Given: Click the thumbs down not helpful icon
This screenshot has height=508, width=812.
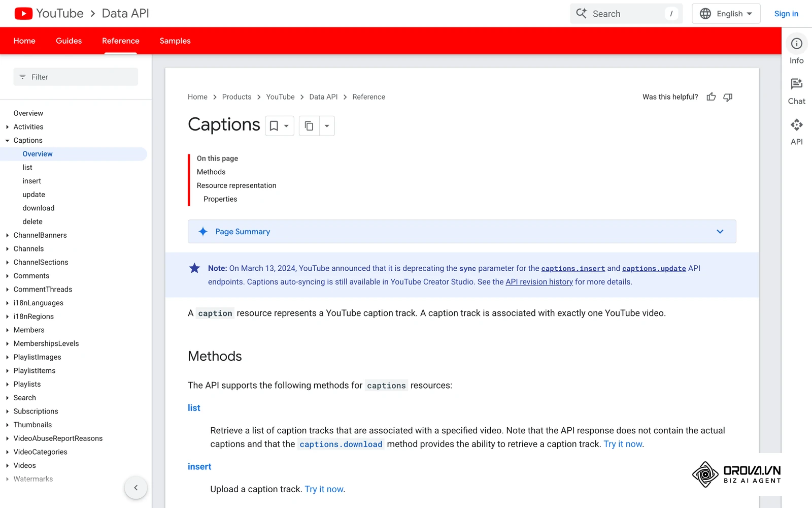Looking at the screenshot, I should pyautogui.click(x=728, y=97).
